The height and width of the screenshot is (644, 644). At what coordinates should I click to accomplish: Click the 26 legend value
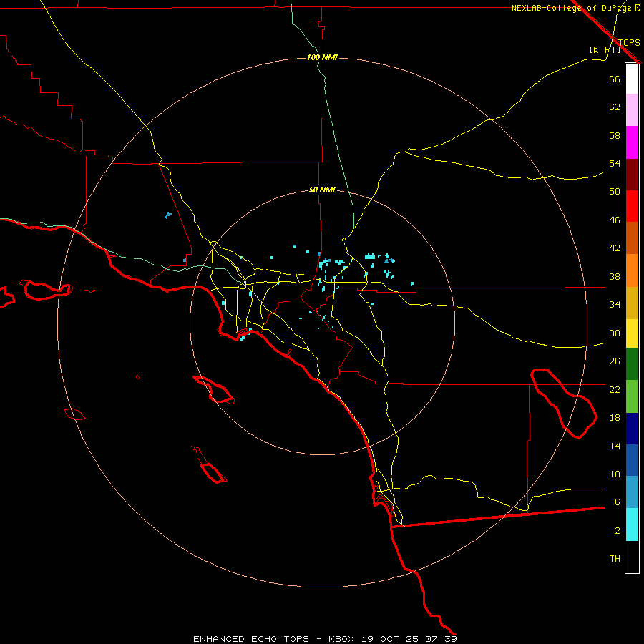615,361
